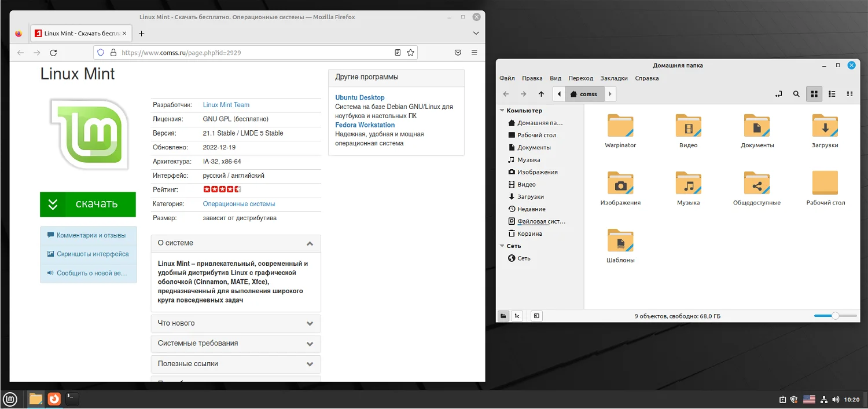This screenshot has width=868, height=409.
Task: Toggle the location entry bar icon
Action: (x=779, y=93)
